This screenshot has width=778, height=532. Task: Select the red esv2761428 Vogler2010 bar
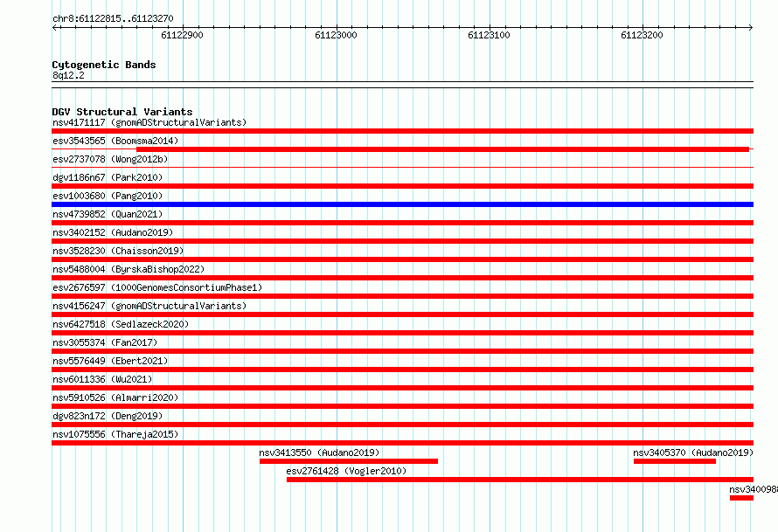[x=520, y=480]
